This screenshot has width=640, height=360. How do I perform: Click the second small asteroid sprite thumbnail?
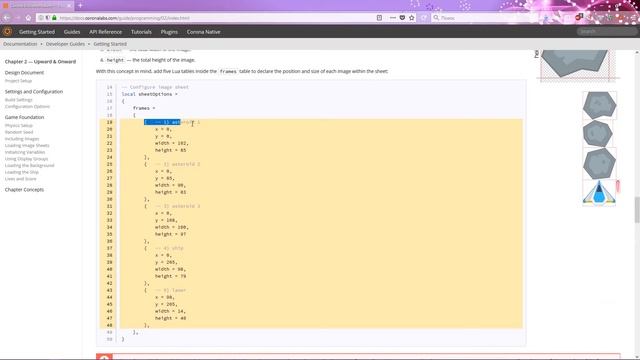coord(598,134)
